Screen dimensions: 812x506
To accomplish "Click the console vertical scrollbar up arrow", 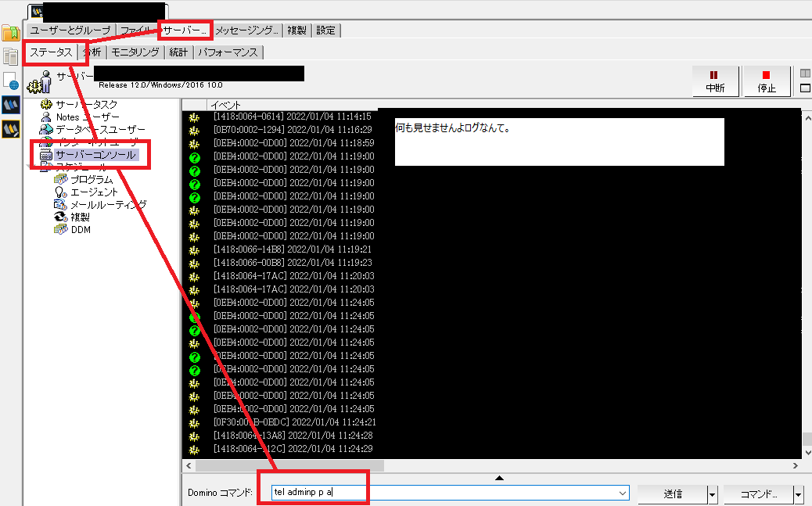I will [x=807, y=118].
